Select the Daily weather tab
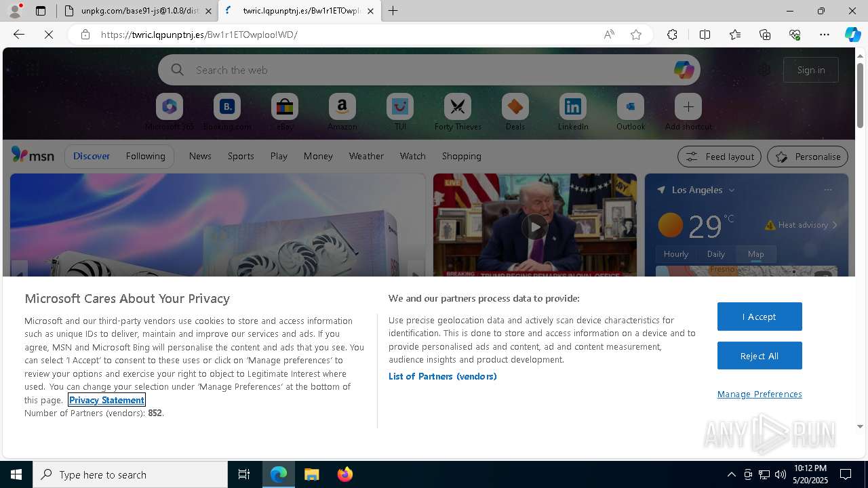 click(x=716, y=254)
